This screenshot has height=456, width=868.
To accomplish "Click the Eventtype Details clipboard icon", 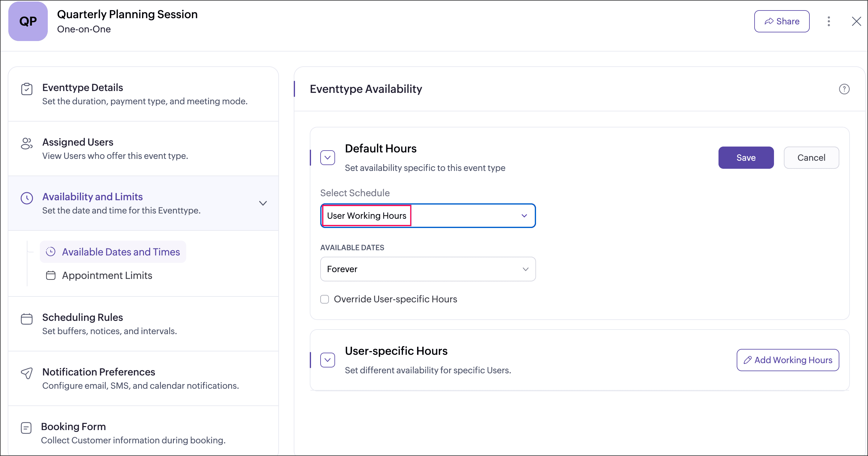I will [x=27, y=89].
